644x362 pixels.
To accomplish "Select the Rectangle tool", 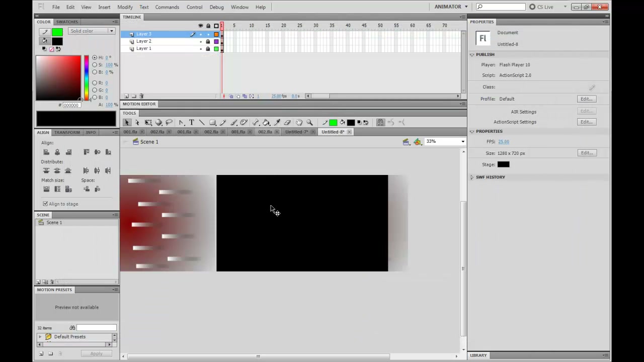I will [x=213, y=123].
